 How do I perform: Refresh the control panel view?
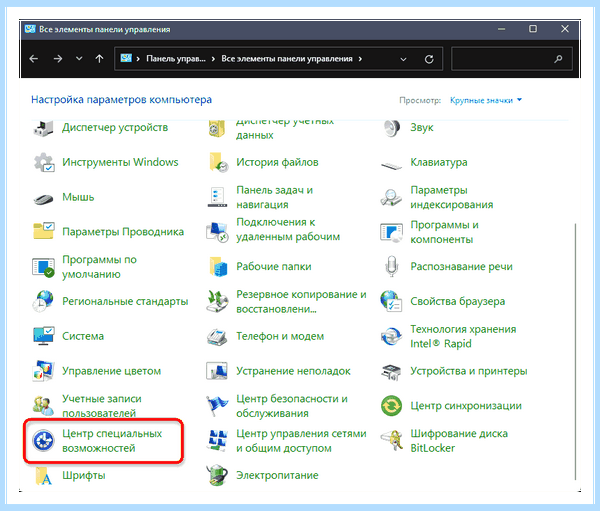point(429,59)
